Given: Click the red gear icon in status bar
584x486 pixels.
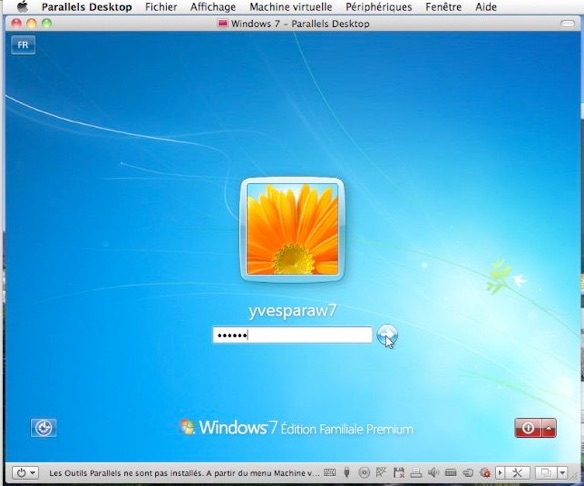Looking at the screenshot, I should click(485, 473).
